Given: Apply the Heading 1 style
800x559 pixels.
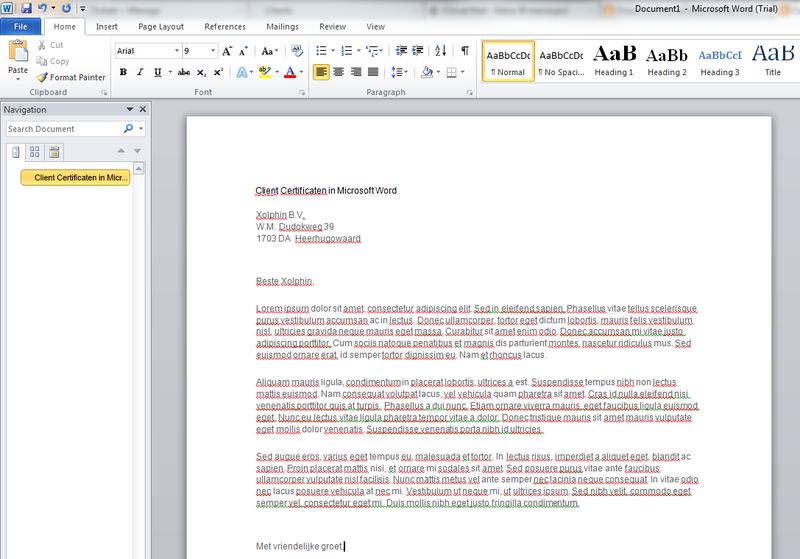Looking at the screenshot, I should click(614, 60).
